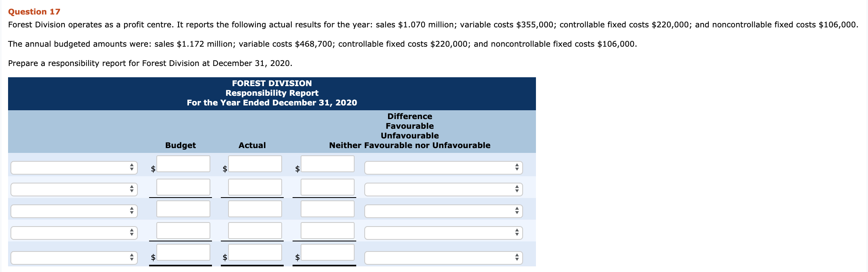This screenshot has height=272, width=868.
Task: Click the first Difference amount input field
Action: click(x=327, y=164)
